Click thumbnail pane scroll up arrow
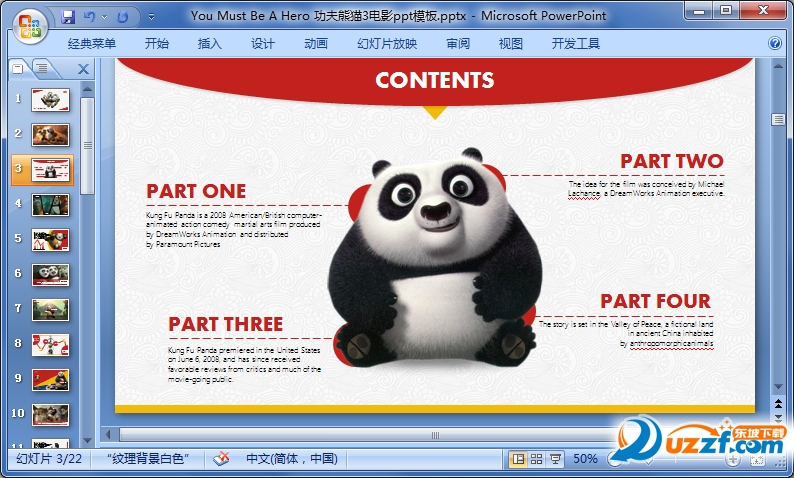Image resolution: width=794 pixels, height=478 pixels. (87, 90)
